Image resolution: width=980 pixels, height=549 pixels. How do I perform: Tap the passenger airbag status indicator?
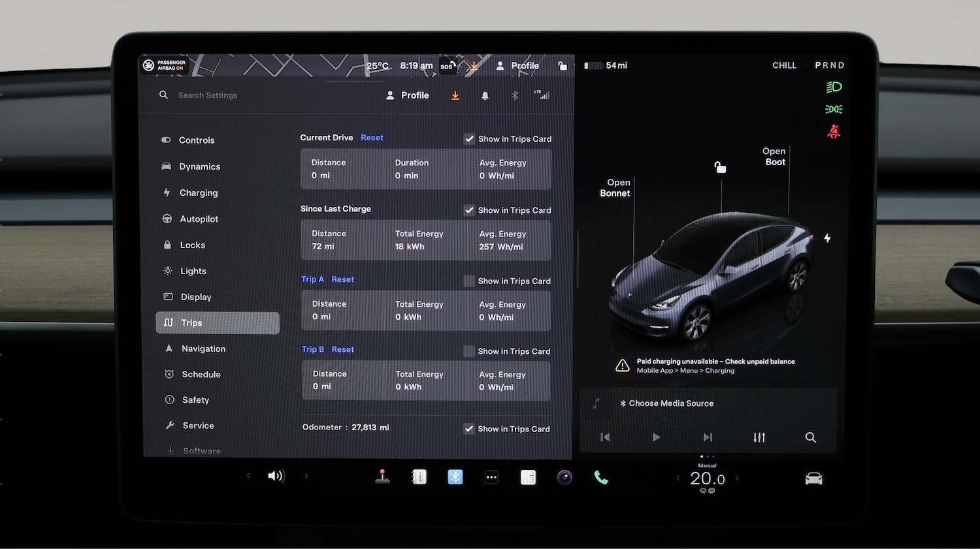point(165,65)
